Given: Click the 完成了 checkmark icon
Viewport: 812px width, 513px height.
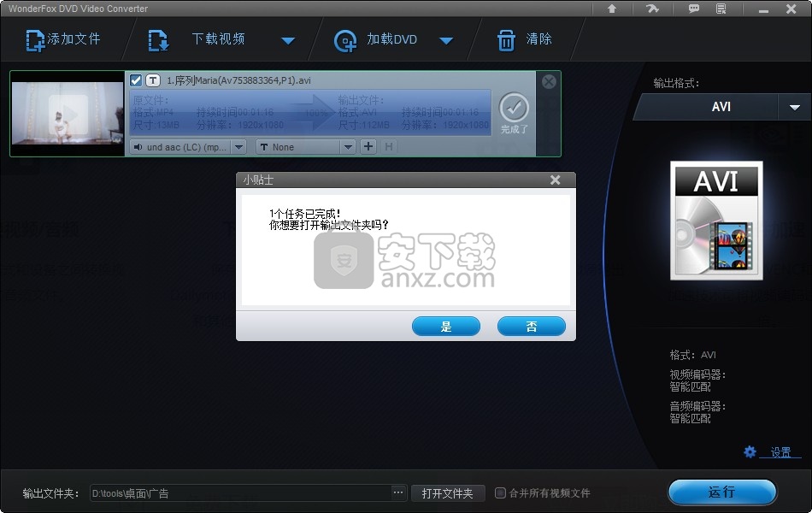Looking at the screenshot, I should click(x=514, y=108).
